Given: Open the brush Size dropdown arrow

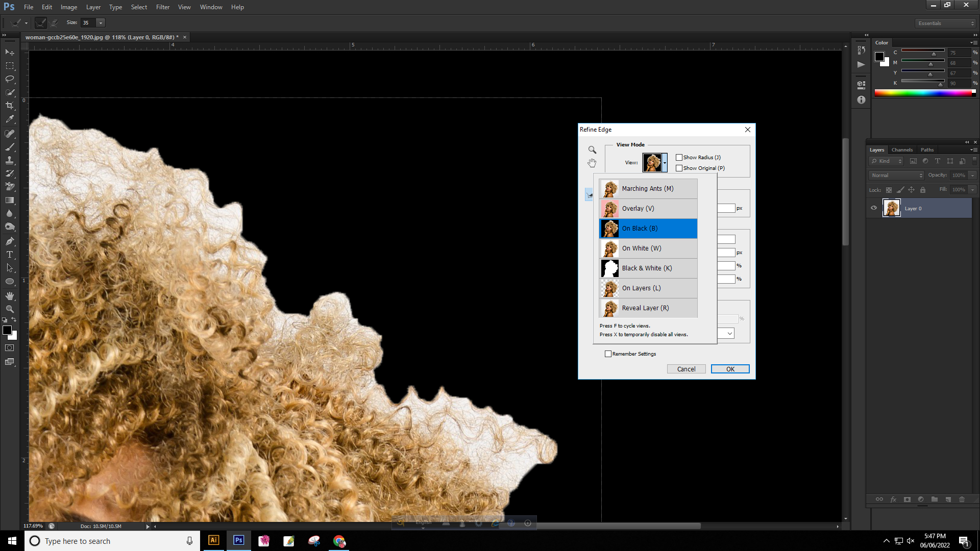Looking at the screenshot, I should pyautogui.click(x=101, y=23).
